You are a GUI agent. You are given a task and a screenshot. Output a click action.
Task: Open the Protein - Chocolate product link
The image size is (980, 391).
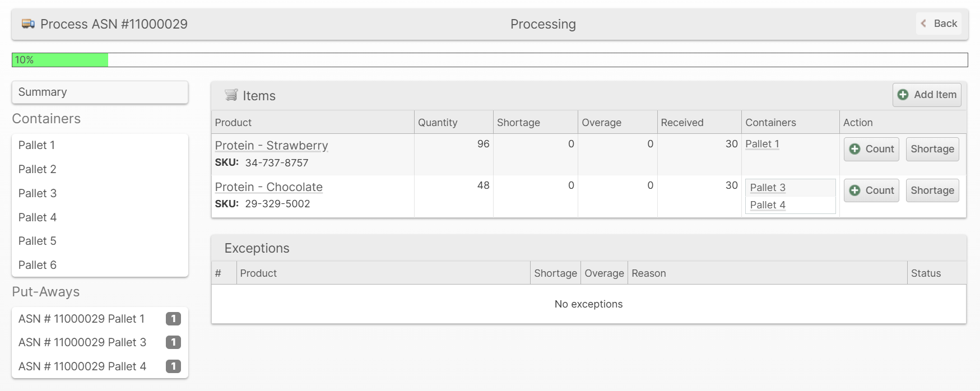click(x=268, y=187)
